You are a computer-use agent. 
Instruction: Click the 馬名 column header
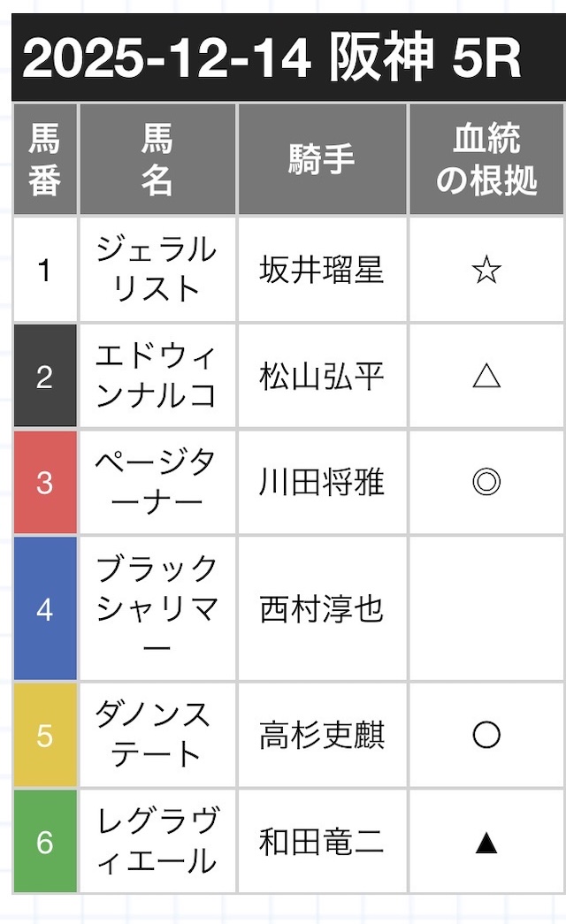click(157, 160)
